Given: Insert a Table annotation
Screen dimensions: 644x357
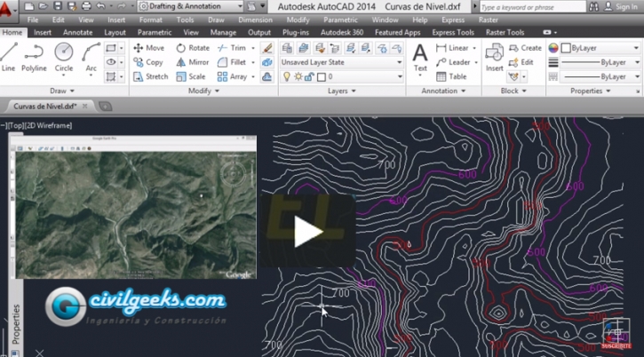Looking at the screenshot, I should click(451, 77).
